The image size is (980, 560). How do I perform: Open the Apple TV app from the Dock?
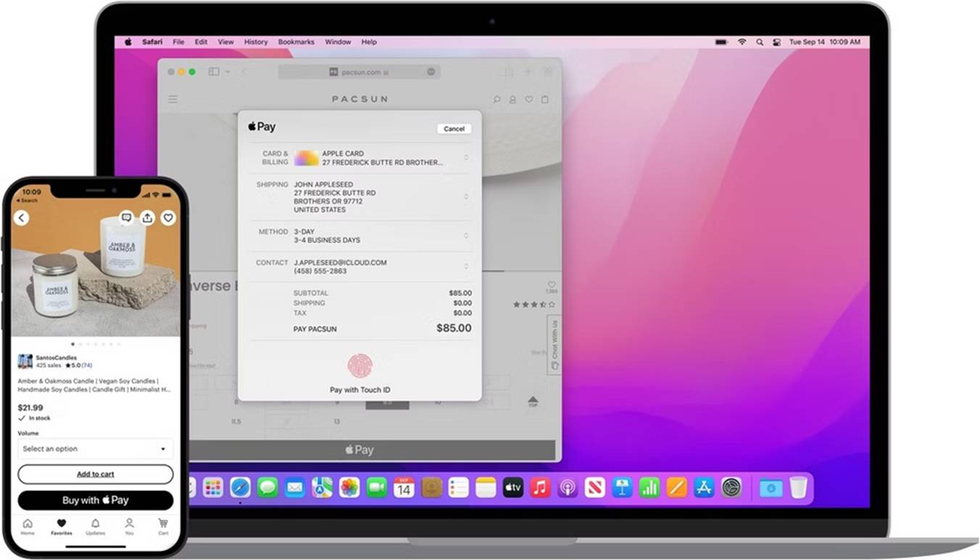[x=512, y=488]
